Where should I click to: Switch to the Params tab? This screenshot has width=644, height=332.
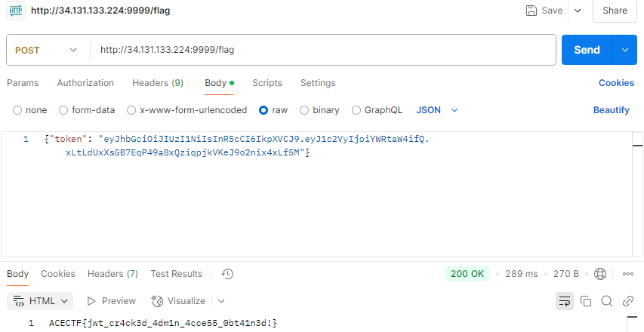click(23, 83)
